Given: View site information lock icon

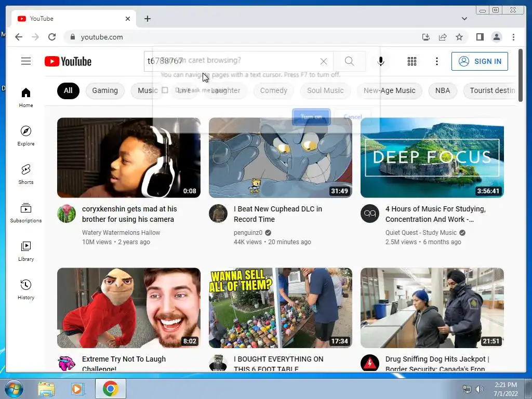Looking at the screenshot, I should (72, 37).
